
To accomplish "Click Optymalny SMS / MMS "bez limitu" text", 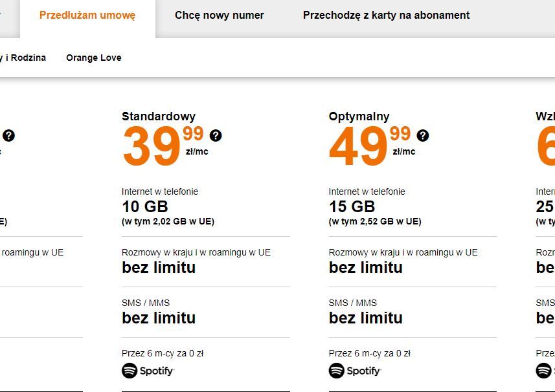I will (366, 318).
